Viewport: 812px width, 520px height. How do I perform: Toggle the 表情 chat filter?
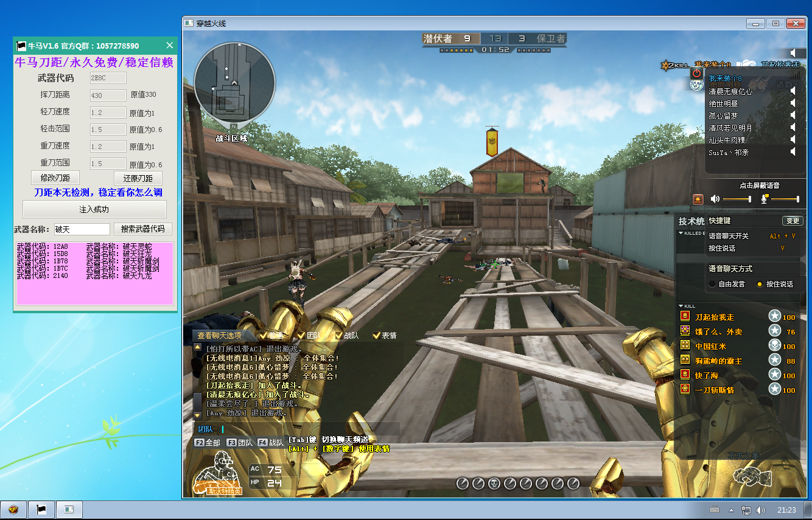click(x=377, y=335)
